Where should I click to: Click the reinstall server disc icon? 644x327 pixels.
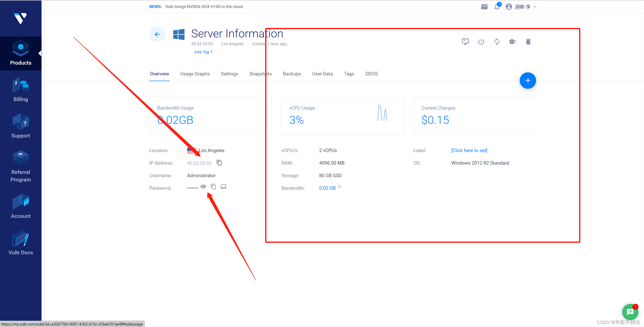pos(512,41)
